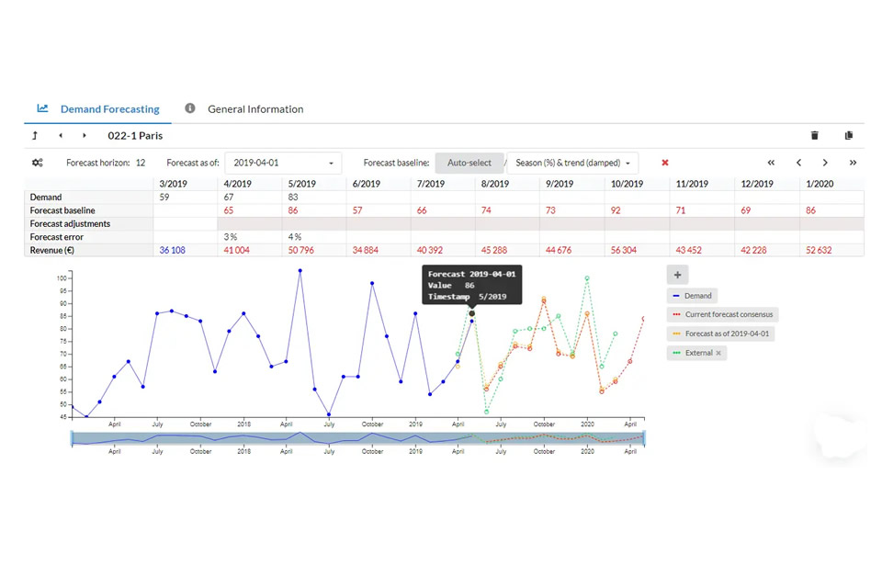Image resolution: width=882 pixels, height=588 pixels.
Task: Jump to first period double-left arrows
Action: tap(771, 163)
